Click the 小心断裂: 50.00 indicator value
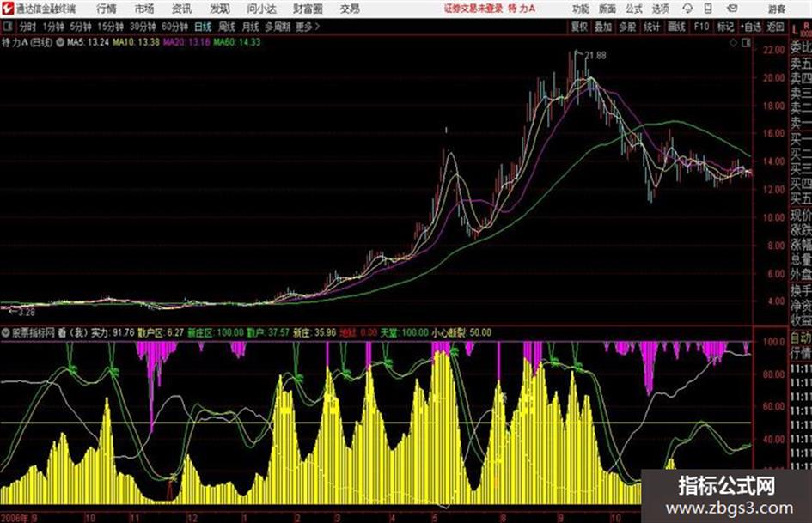 coord(461,332)
